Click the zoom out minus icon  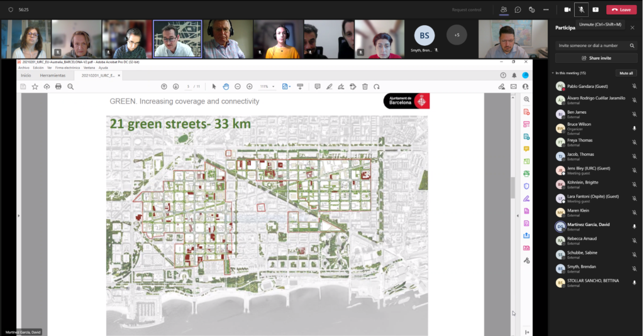pos(238,87)
